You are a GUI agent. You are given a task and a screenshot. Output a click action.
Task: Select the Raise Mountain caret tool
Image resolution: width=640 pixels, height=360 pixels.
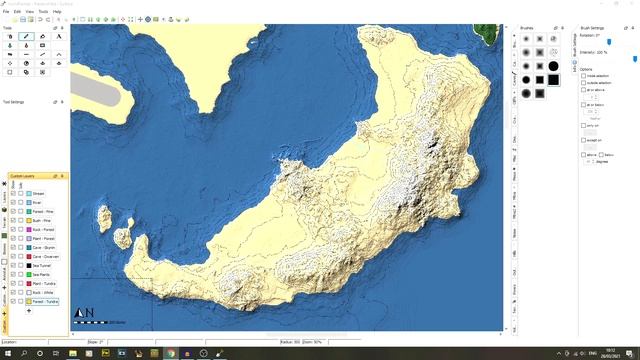pos(59,54)
